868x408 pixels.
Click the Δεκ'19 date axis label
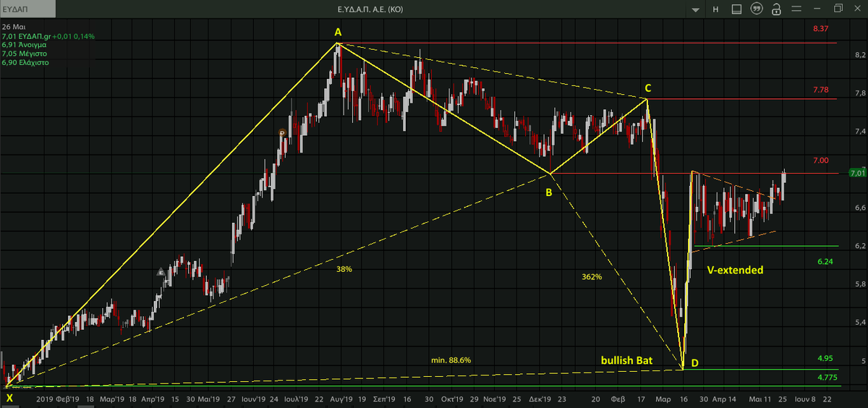(540, 398)
